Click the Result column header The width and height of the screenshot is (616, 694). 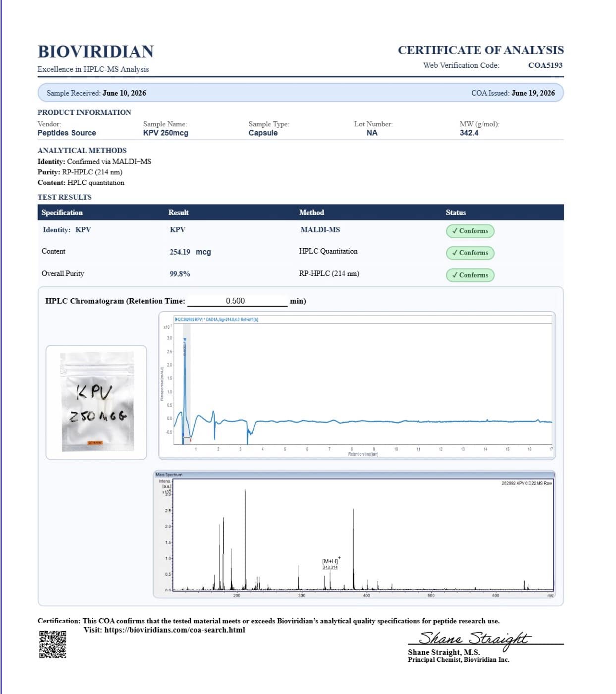point(178,213)
